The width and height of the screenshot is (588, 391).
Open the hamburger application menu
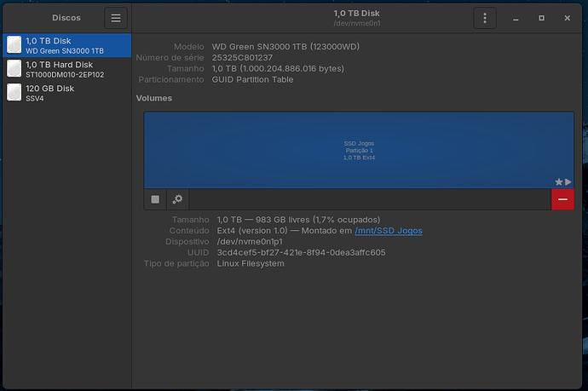pyautogui.click(x=116, y=18)
